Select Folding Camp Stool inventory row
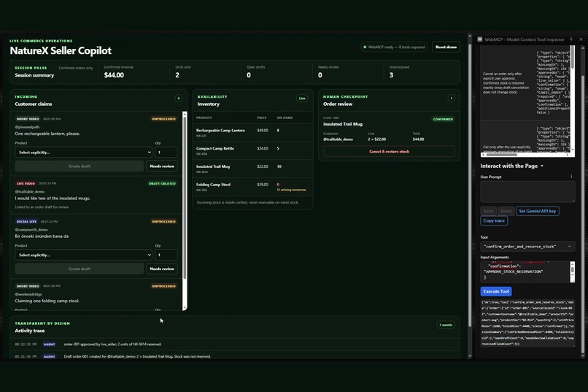The width and height of the screenshot is (588, 392). point(252,187)
